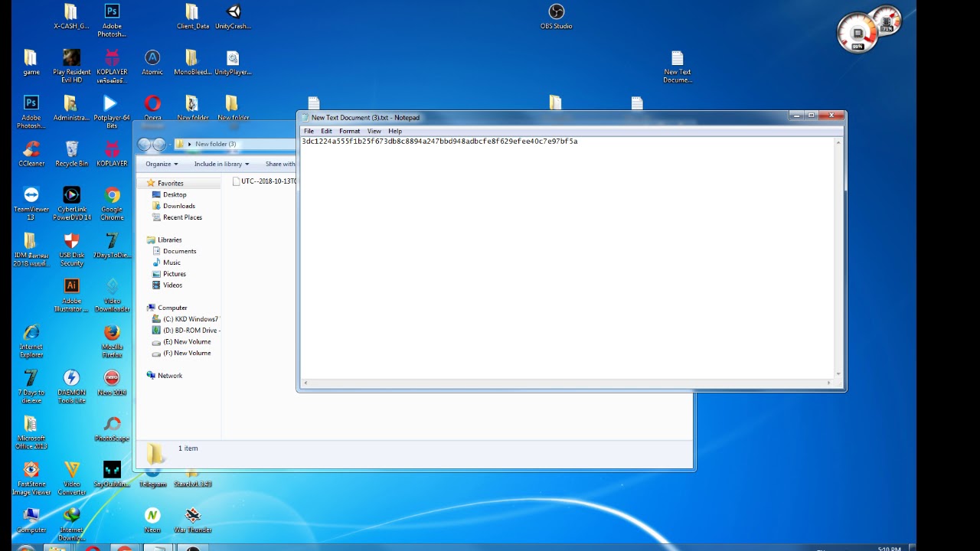Viewport: 980px width, 551px height.
Task: Open the (D:) BD-ROM Drive
Action: coord(191,331)
